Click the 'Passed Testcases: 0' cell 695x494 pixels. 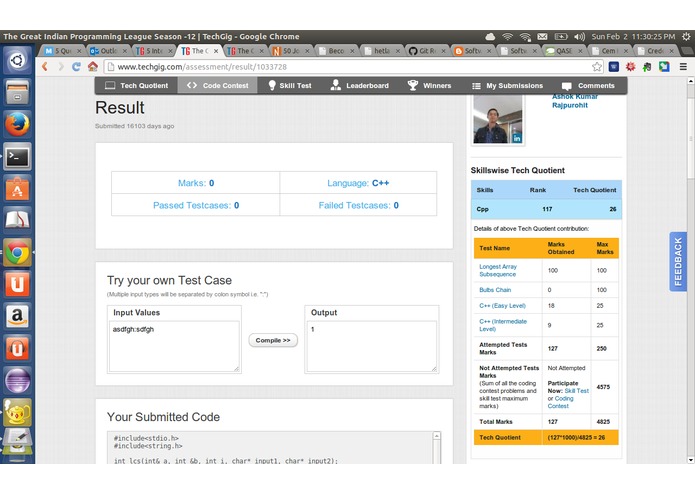[x=196, y=205]
